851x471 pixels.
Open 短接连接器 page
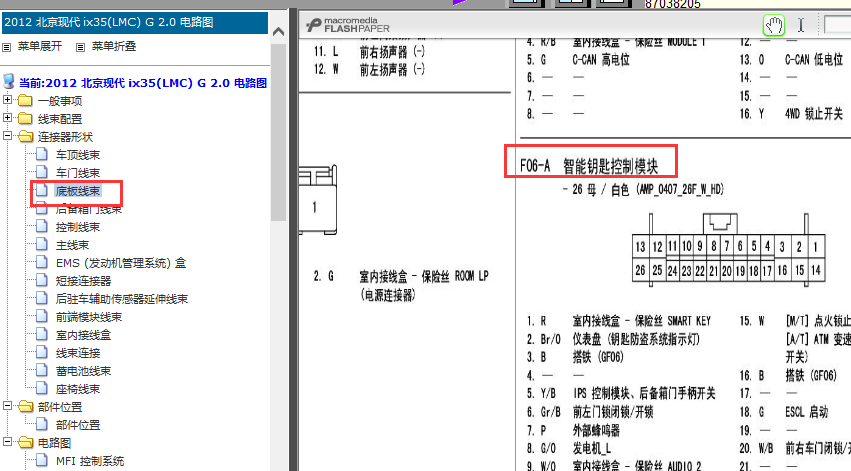pyautogui.click(x=83, y=281)
